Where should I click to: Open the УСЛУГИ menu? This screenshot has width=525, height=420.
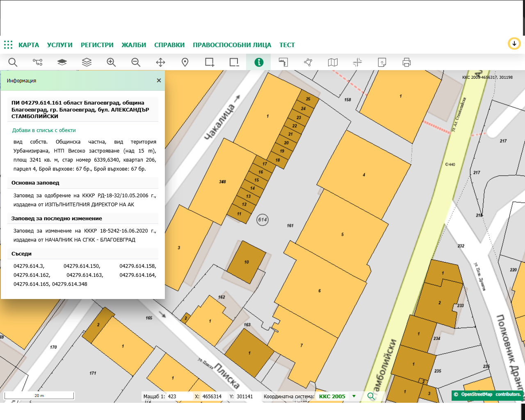pos(59,45)
